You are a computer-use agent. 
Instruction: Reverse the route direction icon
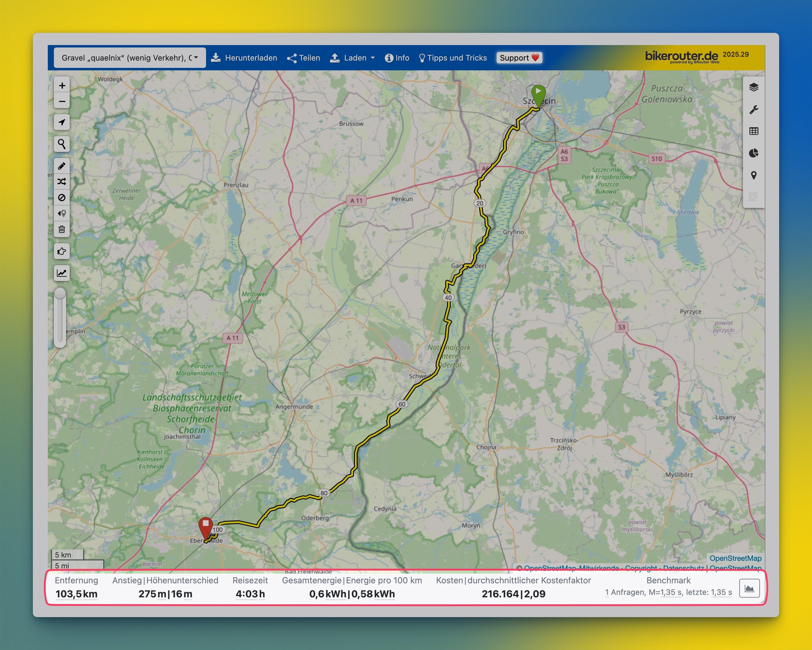pyautogui.click(x=62, y=213)
